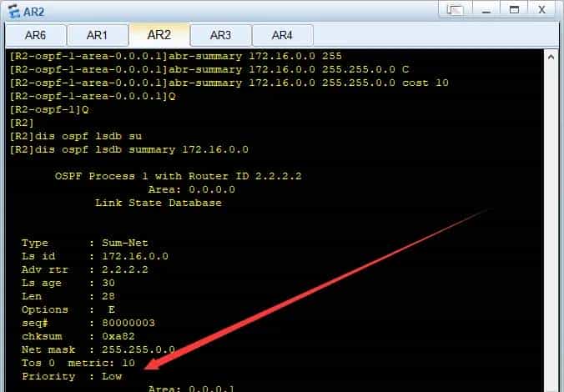Click the scrollbar up arrow

click(x=551, y=57)
